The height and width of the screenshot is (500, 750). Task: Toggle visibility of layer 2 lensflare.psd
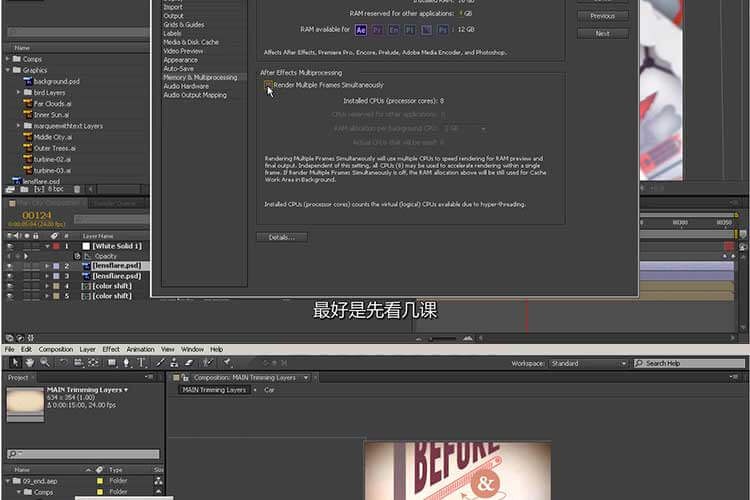(10, 266)
